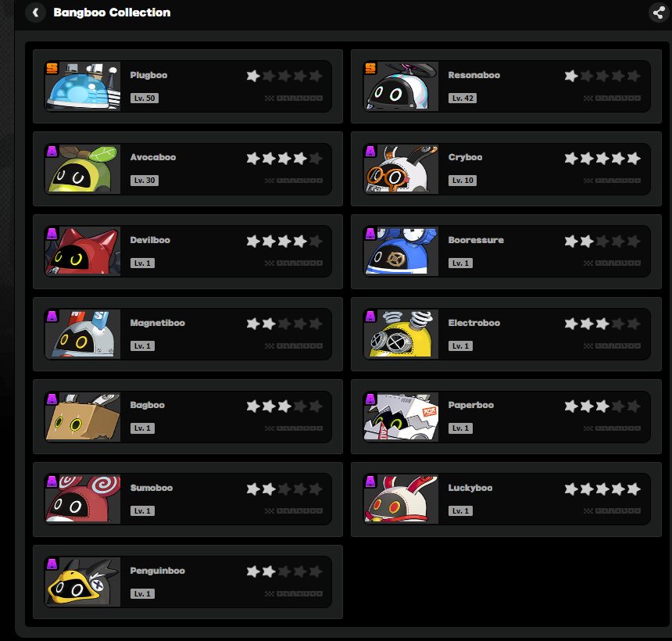Select the Cryboo portrait with orange goggles
The height and width of the screenshot is (641, 672).
coord(401,169)
